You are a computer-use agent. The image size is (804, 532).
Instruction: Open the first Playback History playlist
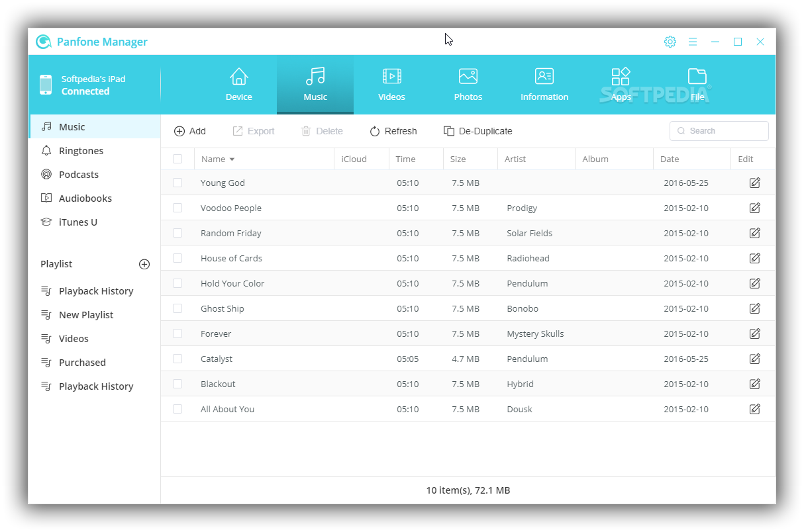tap(95, 291)
